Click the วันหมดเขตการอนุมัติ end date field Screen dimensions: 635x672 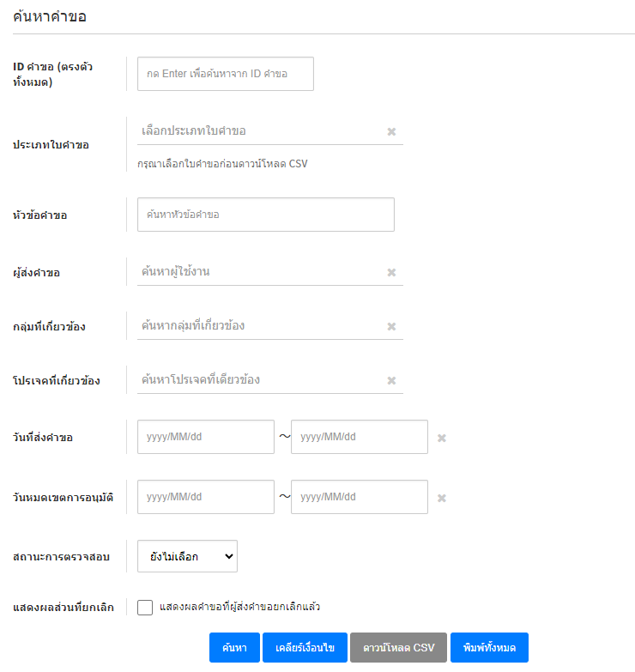(x=359, y=497)
